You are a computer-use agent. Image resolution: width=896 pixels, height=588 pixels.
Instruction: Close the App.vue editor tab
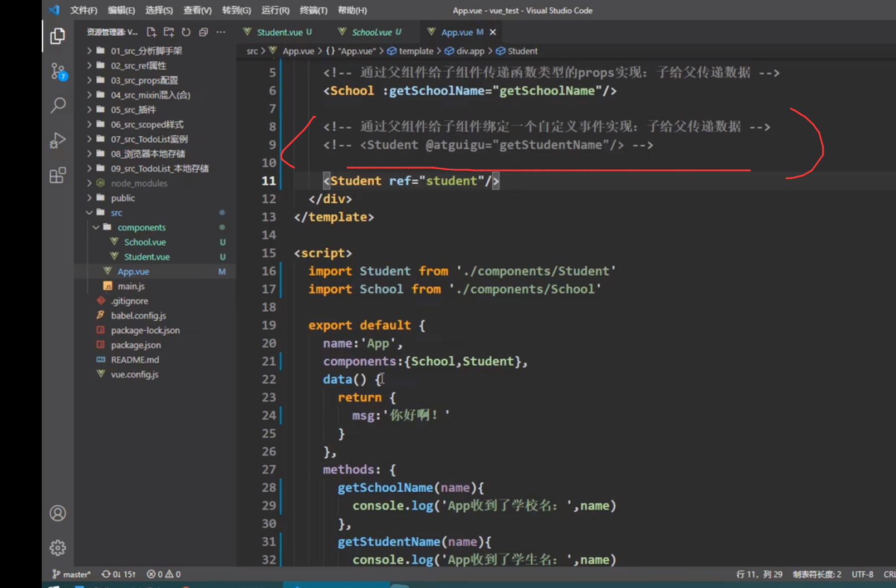point(492,32)
